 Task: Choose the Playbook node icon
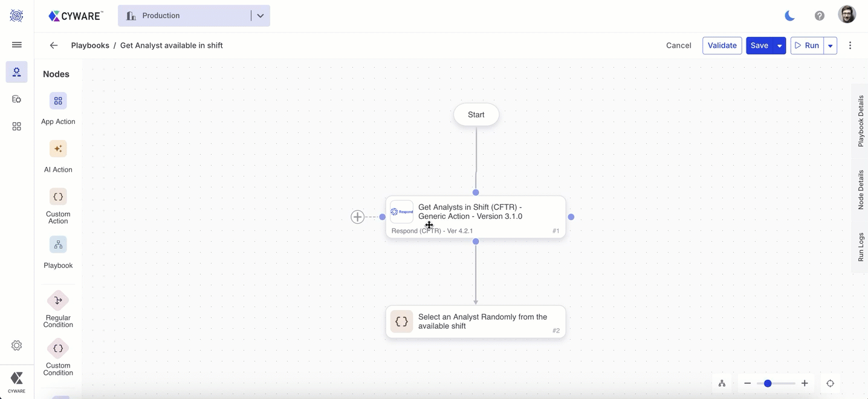[58, 245]
